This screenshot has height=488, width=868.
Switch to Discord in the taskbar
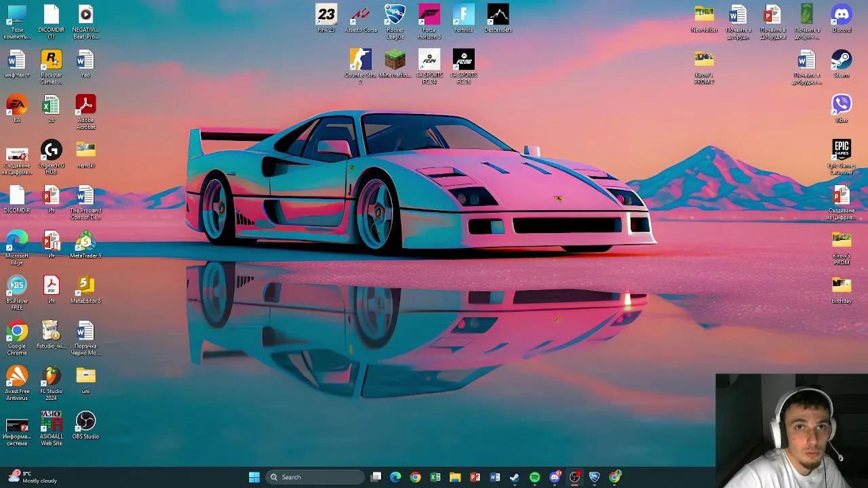555,477
